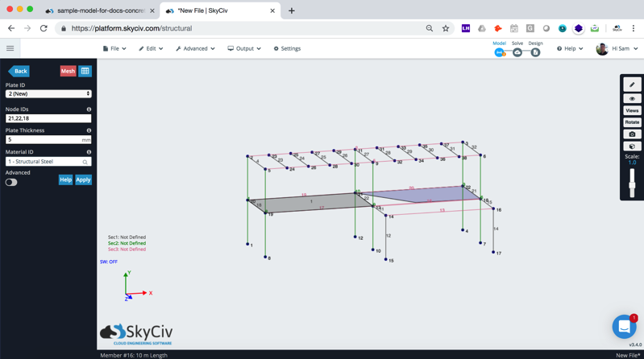Click node 17 in the model
The width and height of the screenshot is (644, 359).
pyautogui.click(x=493, y=252)
